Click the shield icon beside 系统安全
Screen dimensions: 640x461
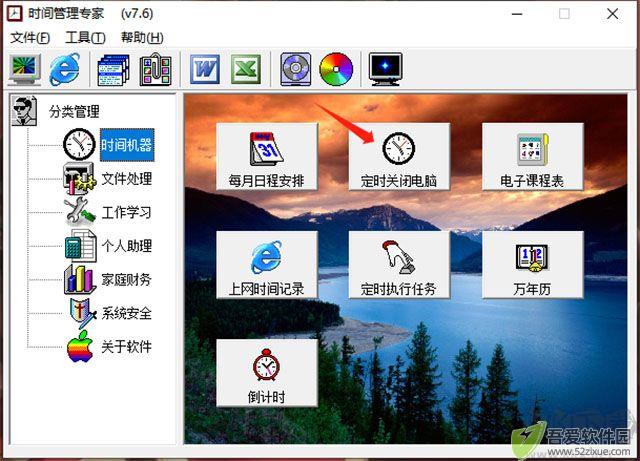82,313
